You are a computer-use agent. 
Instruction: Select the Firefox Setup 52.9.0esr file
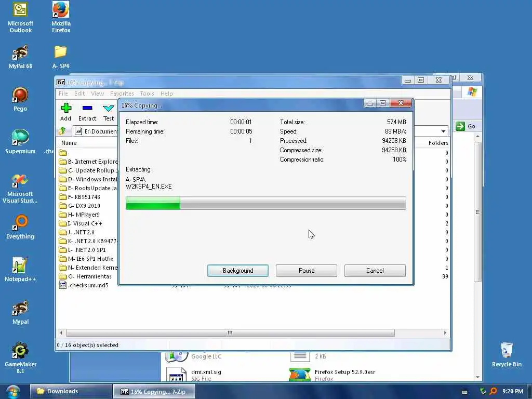click(x=332, y=375)
